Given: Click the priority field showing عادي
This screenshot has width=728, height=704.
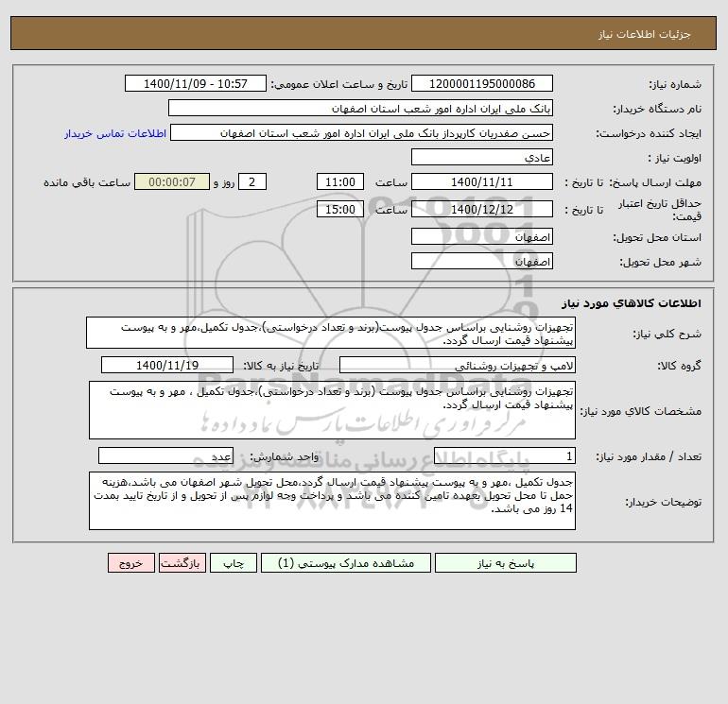Looking at the screenshot, I should [x=482, y=157].
